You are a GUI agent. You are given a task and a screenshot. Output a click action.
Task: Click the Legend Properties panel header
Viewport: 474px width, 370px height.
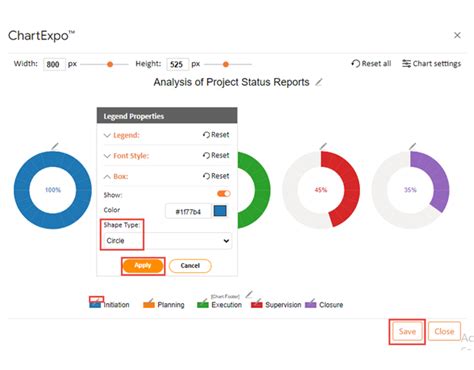point(167,116)
